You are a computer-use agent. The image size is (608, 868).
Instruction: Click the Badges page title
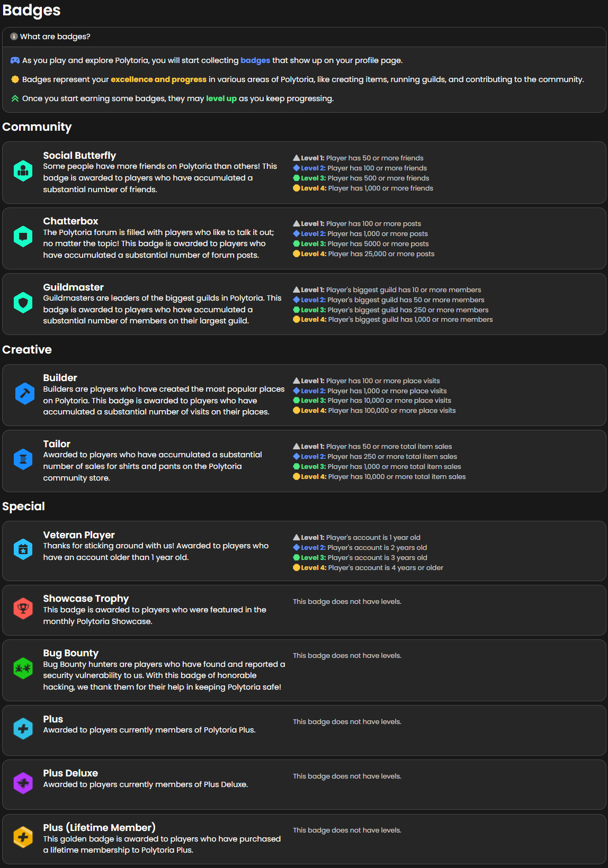[30, 11]
